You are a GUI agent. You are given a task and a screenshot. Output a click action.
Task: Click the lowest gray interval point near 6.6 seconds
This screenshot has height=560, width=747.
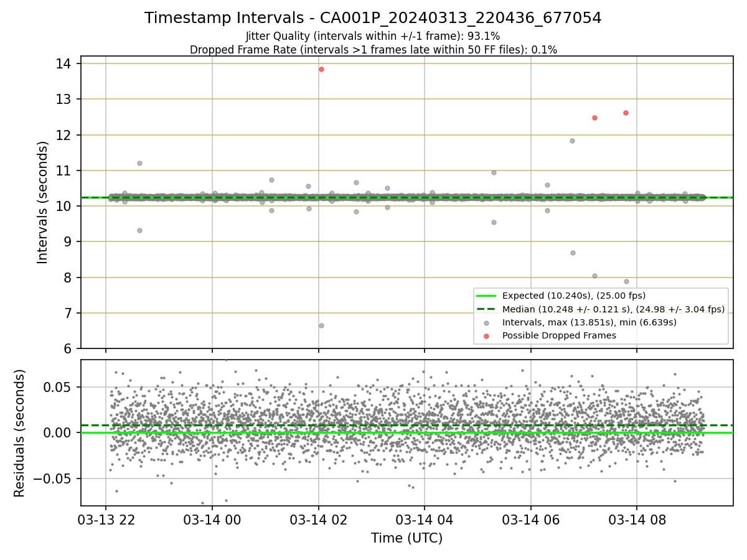tap(321, 325)
